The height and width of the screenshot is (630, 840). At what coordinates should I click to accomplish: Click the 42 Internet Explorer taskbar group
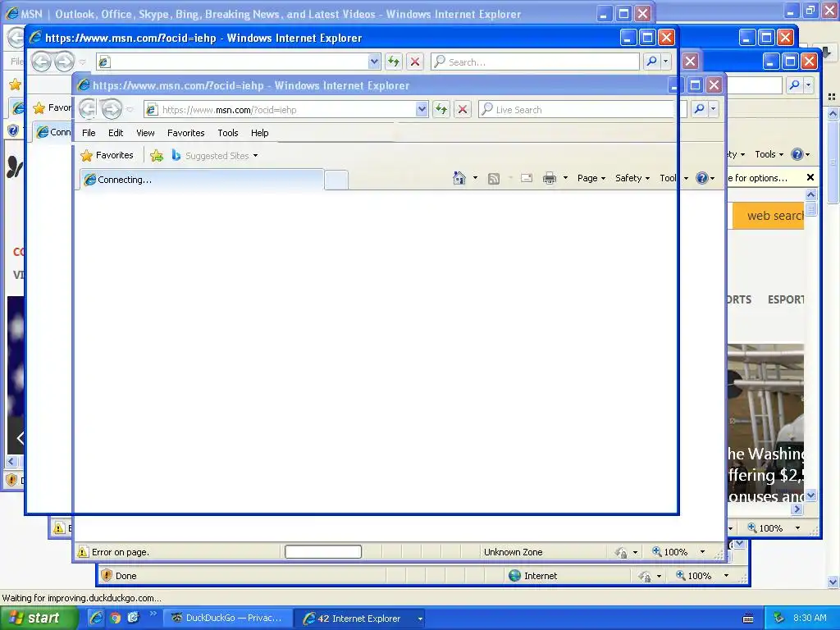tap(359, 619)
